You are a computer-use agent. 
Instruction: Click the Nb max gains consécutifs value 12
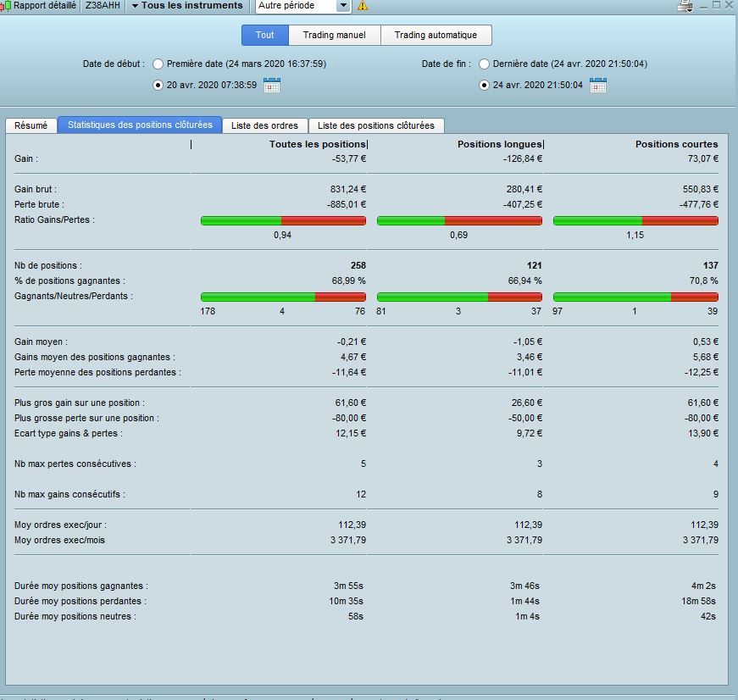pos(361,494)
